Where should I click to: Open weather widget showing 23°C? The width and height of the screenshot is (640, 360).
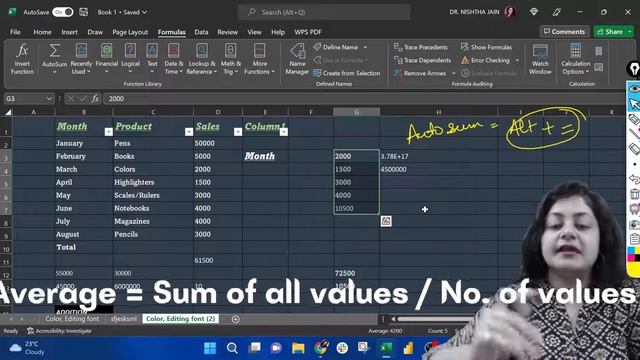pos(27,348)
